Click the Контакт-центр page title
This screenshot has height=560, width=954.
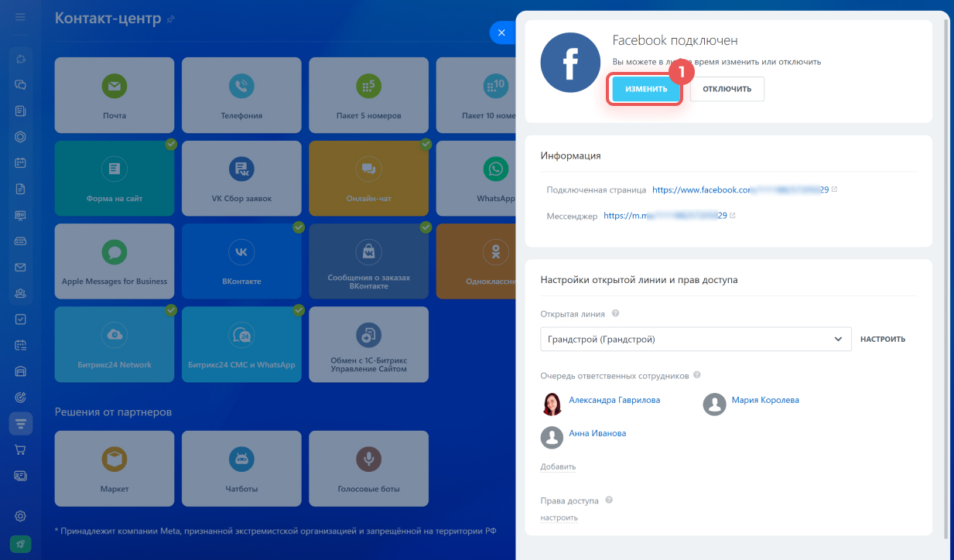coord(108,18)
